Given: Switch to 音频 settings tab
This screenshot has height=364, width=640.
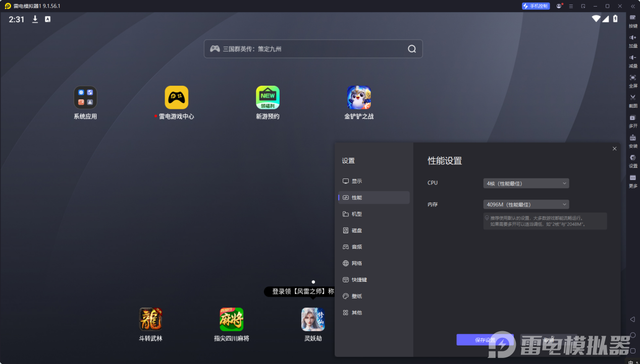Looking at the screenshot, I should point(374,247).
